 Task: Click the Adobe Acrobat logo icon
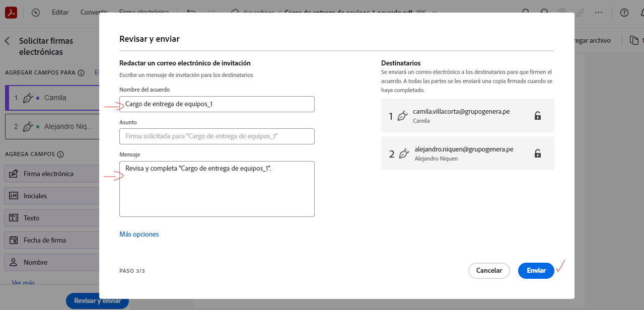coord(12,13)
